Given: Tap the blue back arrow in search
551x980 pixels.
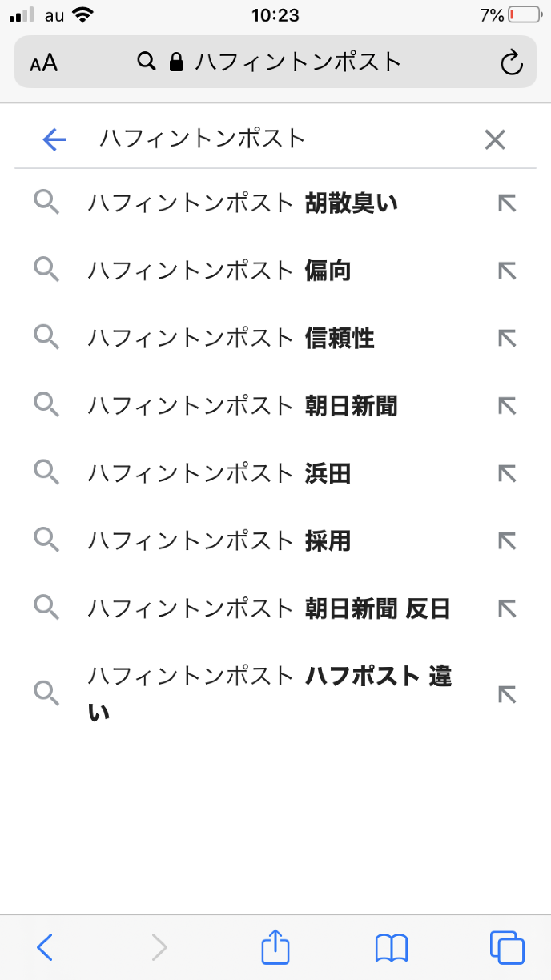Looking at the screenshot, I should [54, 140].
